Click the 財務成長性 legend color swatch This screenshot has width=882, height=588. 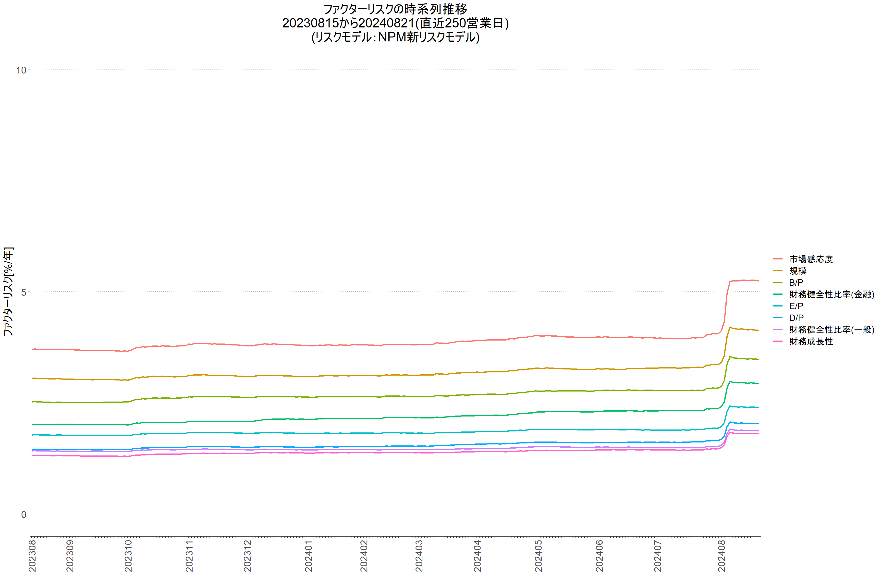[x=778, y=341]
